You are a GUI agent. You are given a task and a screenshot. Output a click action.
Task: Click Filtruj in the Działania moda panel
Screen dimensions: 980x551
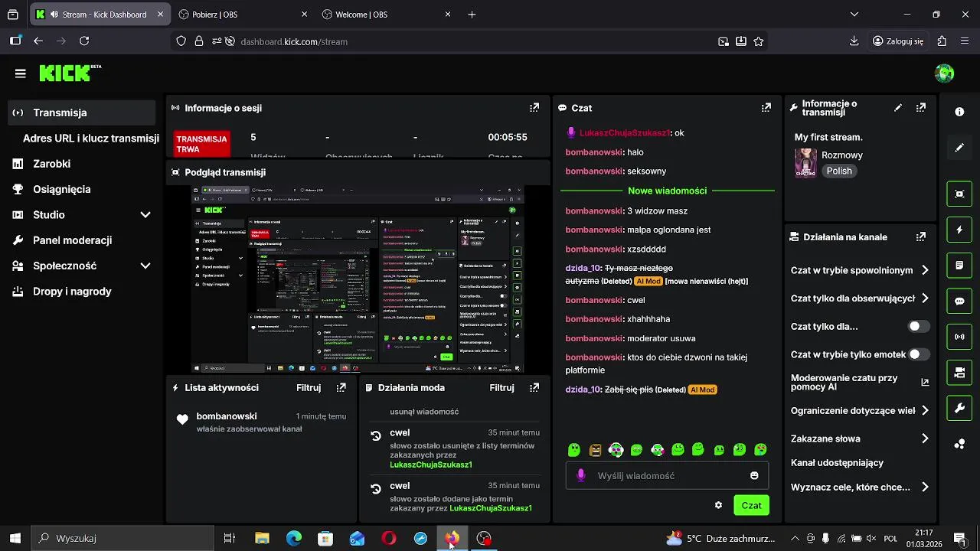(x=501, y=388)
